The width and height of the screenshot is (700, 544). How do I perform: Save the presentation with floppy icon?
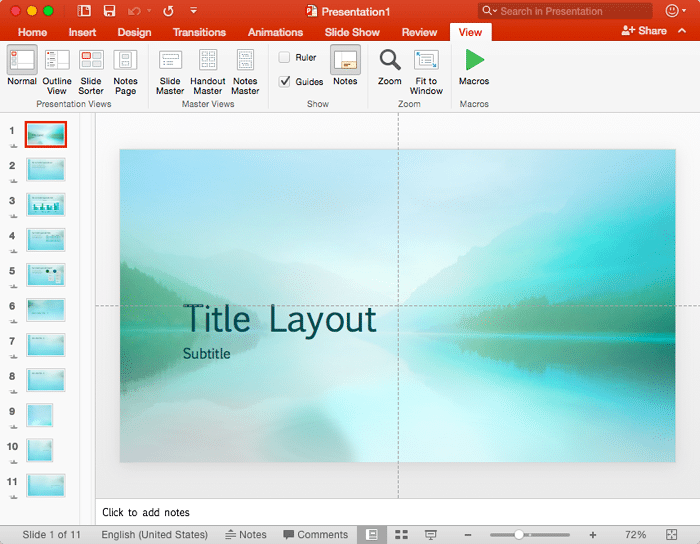click(x=109, y=11)
